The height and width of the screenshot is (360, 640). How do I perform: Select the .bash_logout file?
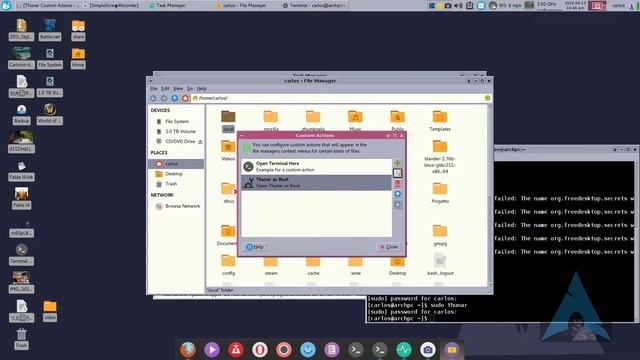(x=440, y=264)
